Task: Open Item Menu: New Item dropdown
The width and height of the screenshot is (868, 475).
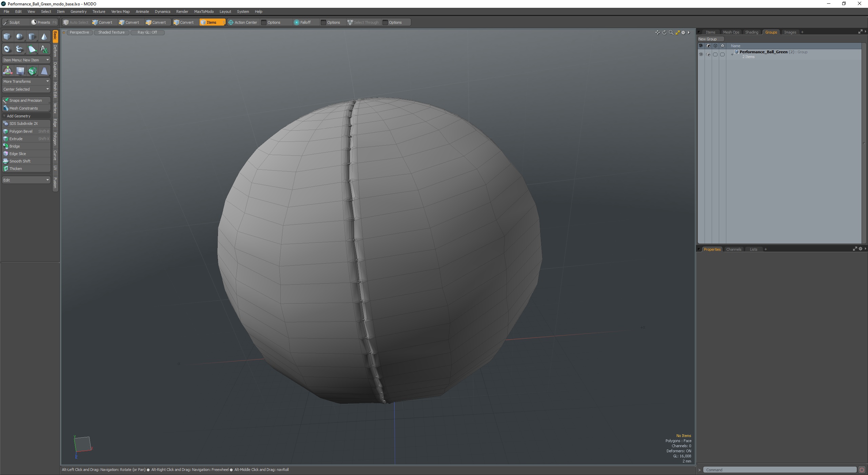Action: tap(26, 60)
